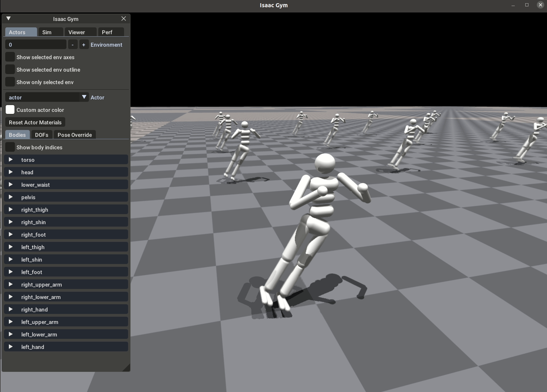Maximize the Isaac Gym window
The height and width of the screenshot is (392, 547).
pos(527,5)
